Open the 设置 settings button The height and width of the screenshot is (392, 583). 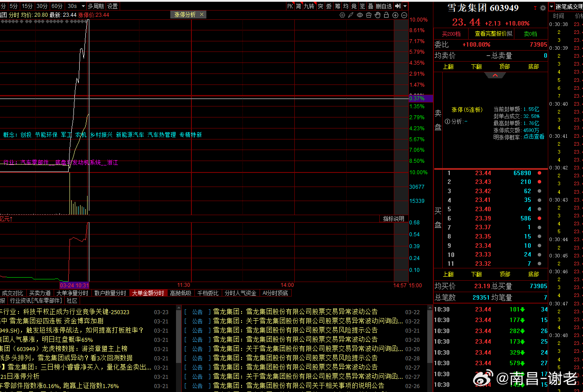[x=113, y=6]
